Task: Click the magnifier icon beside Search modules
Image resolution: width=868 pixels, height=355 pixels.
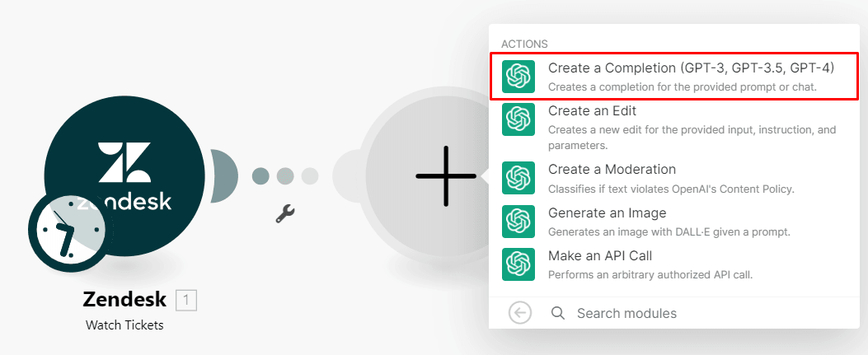Action: (x=558, y=313)
